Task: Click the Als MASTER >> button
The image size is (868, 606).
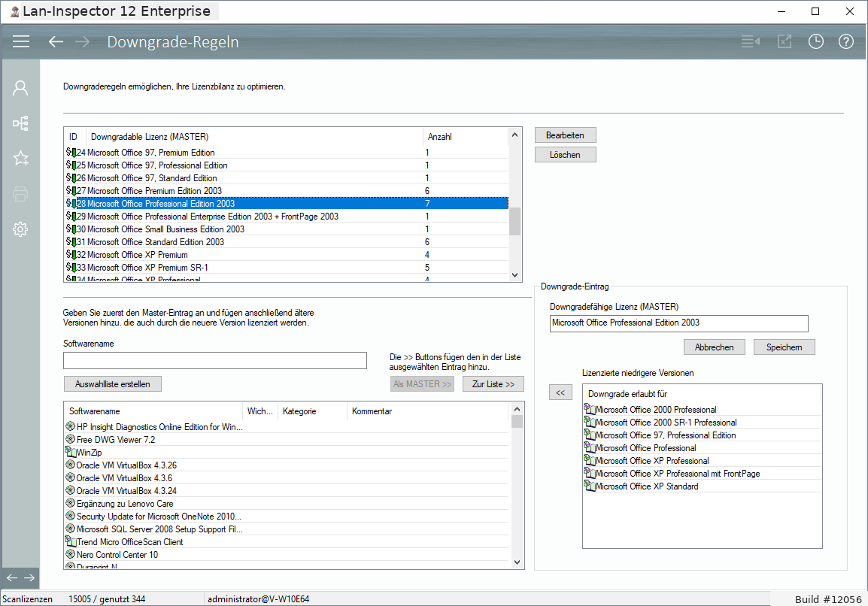Action: tap(423, 384)
